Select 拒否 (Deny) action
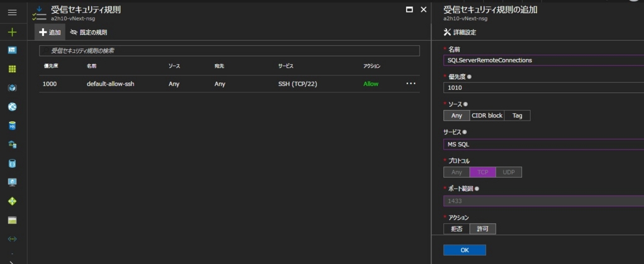 pos(457,229)
